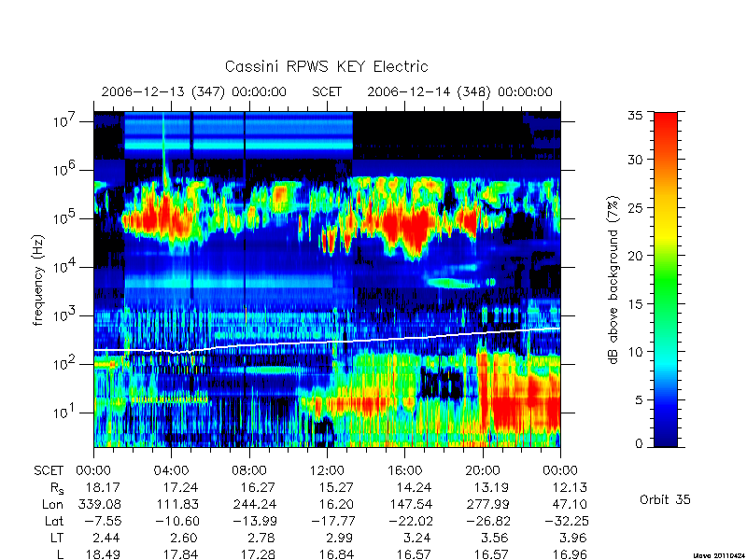Click the 12:00 time axis label
Viewport: 747px width, 560px height.
click(x=327, y=470)
